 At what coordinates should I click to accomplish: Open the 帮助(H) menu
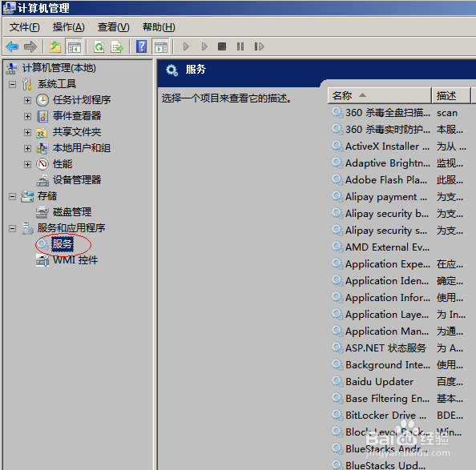click(159, 27)
